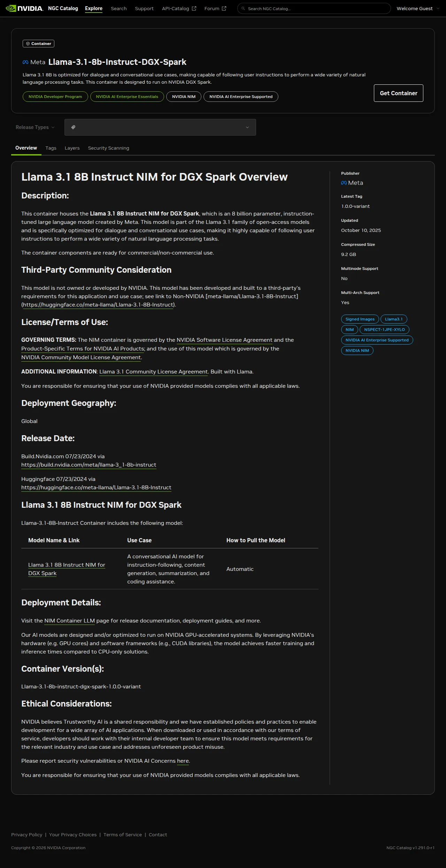Click the Container type badge
The image size is (446, 868).
click(38, 44)
